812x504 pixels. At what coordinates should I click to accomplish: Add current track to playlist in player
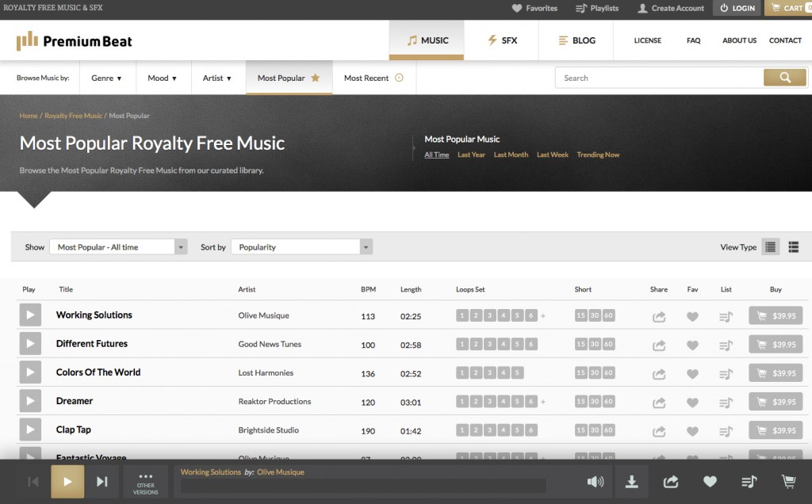(x=749, y=482)
